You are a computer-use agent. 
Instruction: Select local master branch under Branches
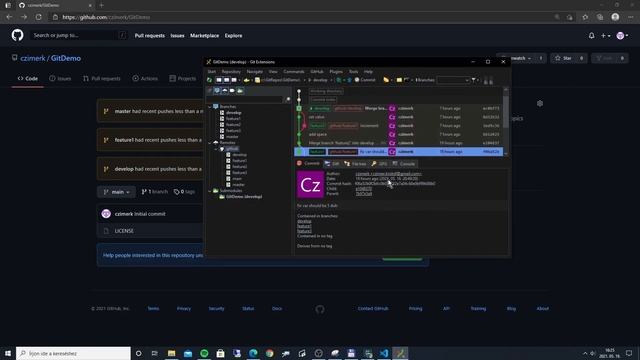coord(232,136)
